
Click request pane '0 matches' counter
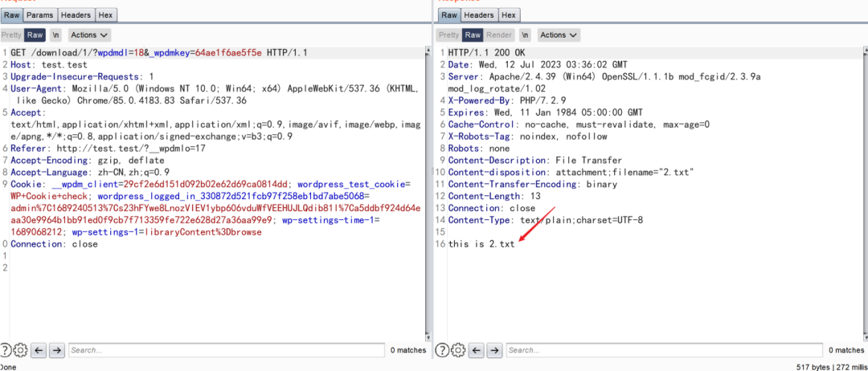408,350
